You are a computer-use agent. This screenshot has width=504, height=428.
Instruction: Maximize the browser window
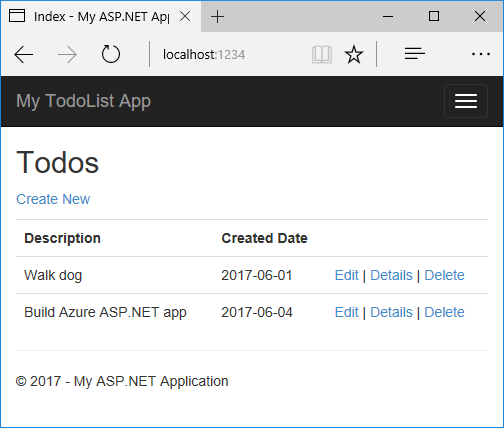point(434,16)
